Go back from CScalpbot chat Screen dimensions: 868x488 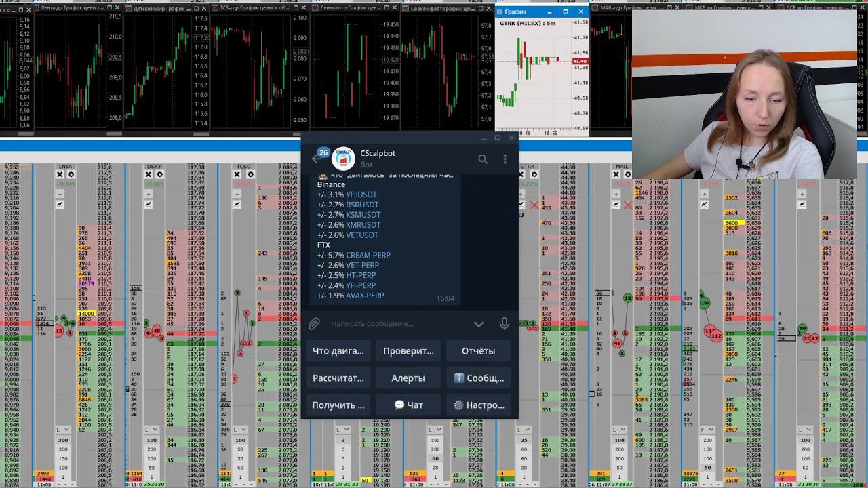(316, 159)
